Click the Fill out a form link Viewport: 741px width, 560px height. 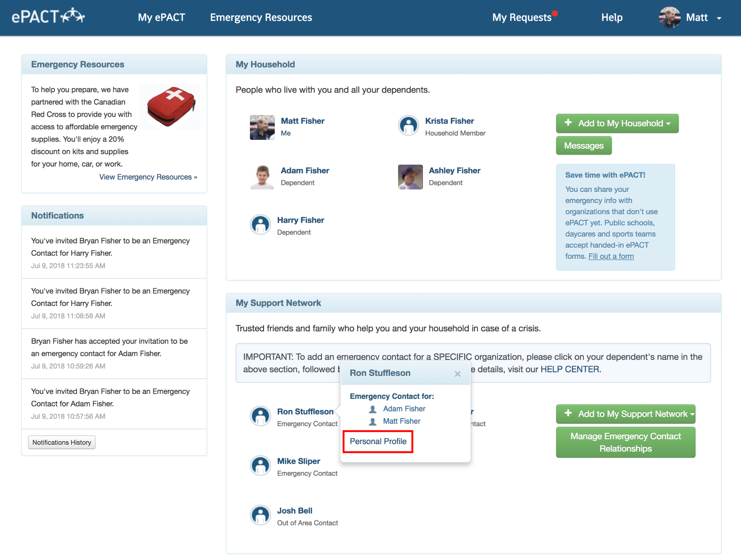tap(611, 256)
